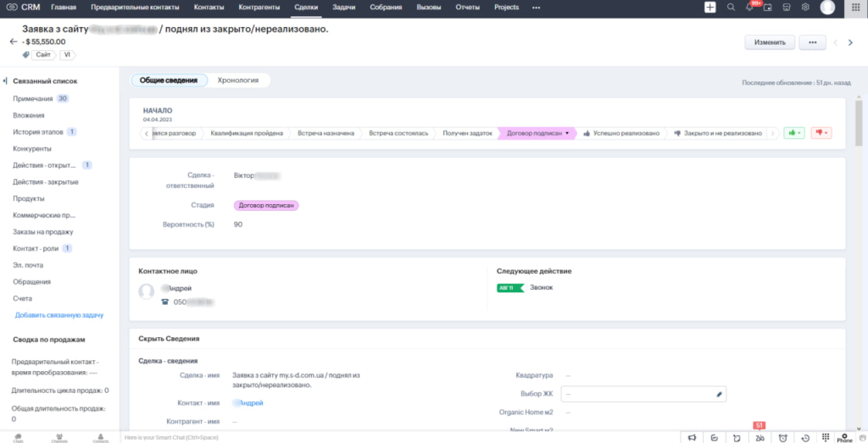
Task: Open the dial pad icon in bottom bar
Action: click(x=826, y=437)
